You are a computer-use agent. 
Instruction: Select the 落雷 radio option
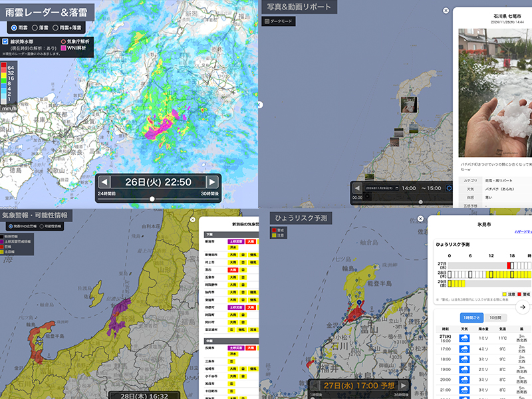[x=35, y=28]
